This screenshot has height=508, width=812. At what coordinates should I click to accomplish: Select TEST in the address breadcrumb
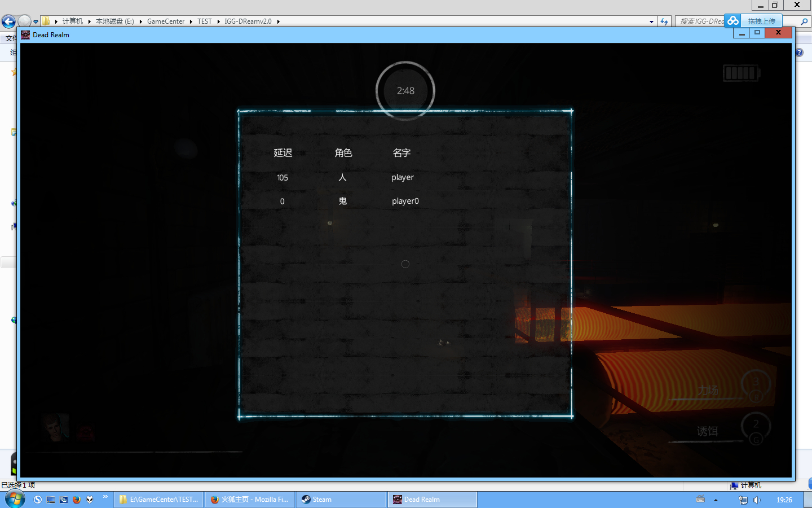pyautogui.click(x=205, y=21)
